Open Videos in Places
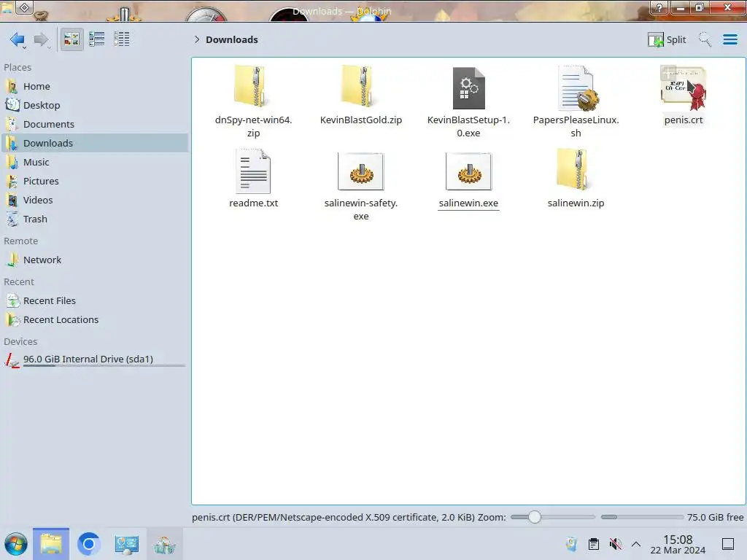 click(x=96, y=200)
